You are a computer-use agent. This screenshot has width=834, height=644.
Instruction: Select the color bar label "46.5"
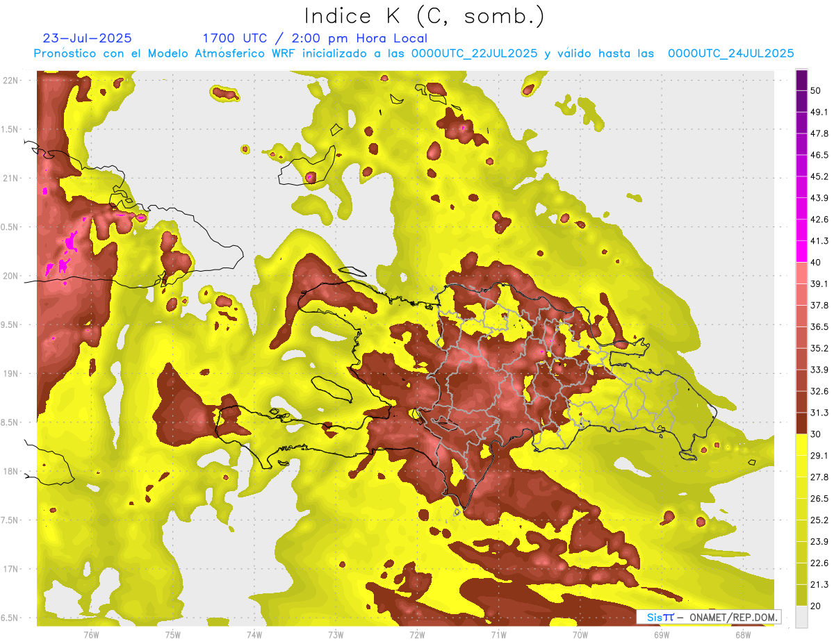coord(819,155)
